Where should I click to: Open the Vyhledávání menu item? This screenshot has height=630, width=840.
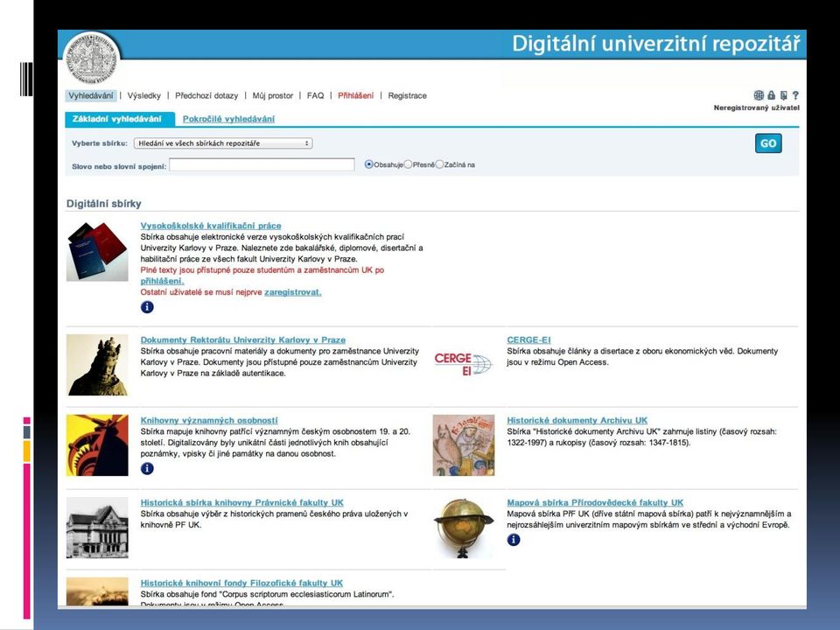coord(91,96)
